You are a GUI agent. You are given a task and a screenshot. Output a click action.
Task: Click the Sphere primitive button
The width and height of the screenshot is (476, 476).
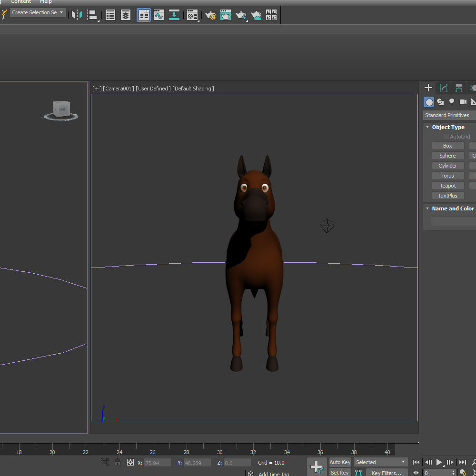point(448,156)
